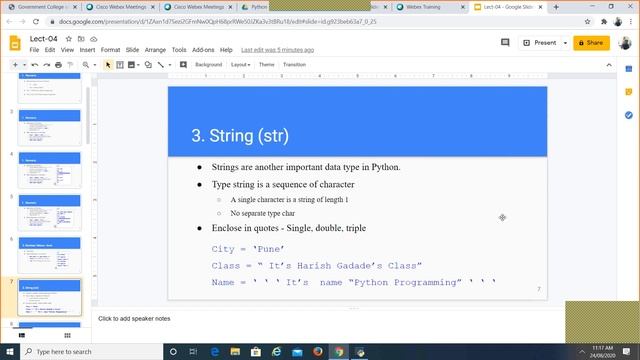640x360 pixels.
Task: Click the yellow Share button
Action: [591, 43]
